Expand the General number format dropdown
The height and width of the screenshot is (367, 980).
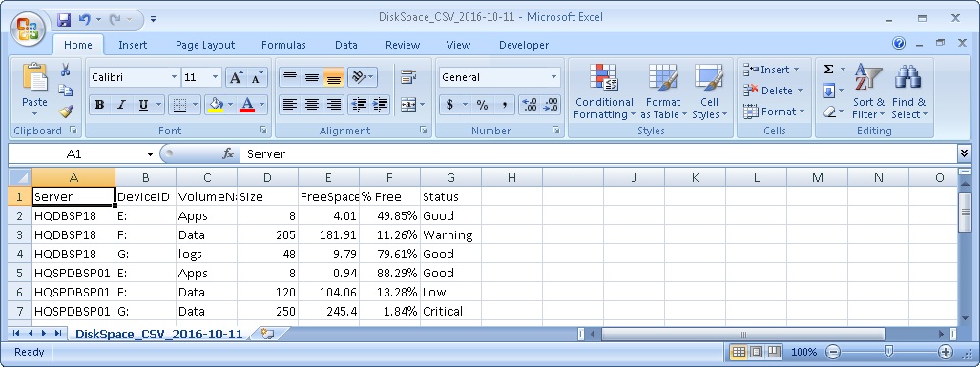point(553,77)
